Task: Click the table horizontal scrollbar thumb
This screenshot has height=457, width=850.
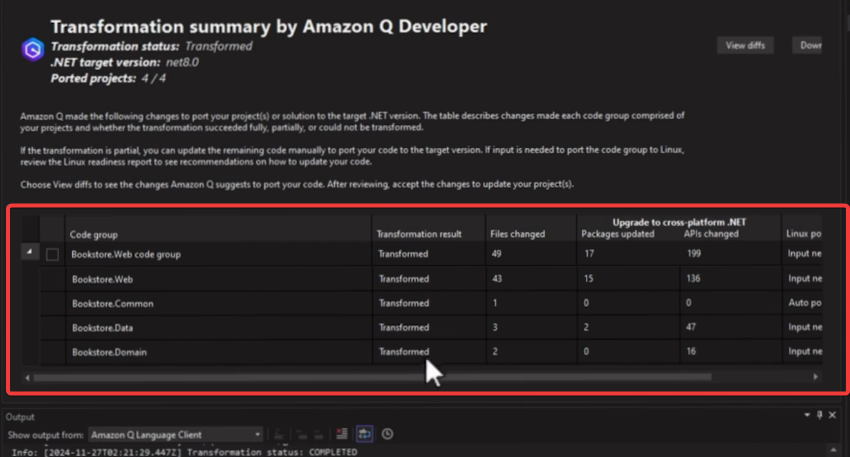Action: point(372,377)
